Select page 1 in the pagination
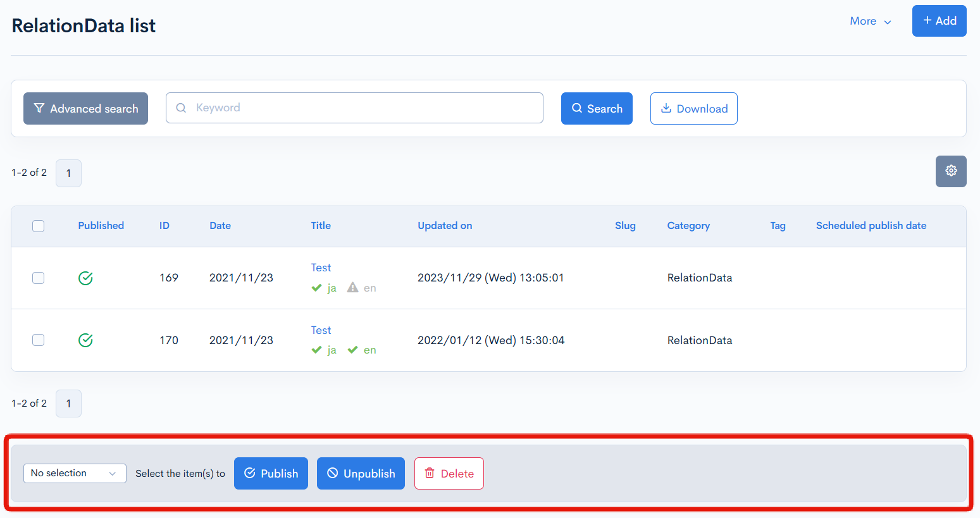The image size is (980, 518). point(68,173)
